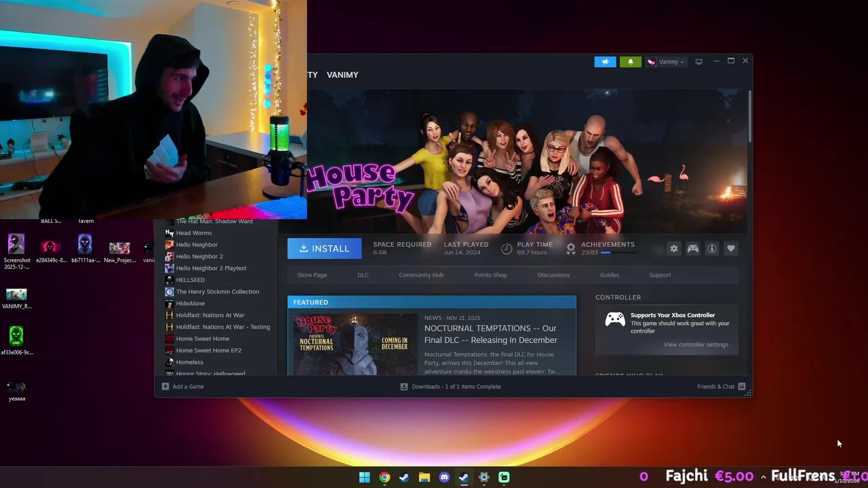This screenshot has width=868, height=488.
Task: Open Friends & Chat panel
Action: [x=722, y=386]
